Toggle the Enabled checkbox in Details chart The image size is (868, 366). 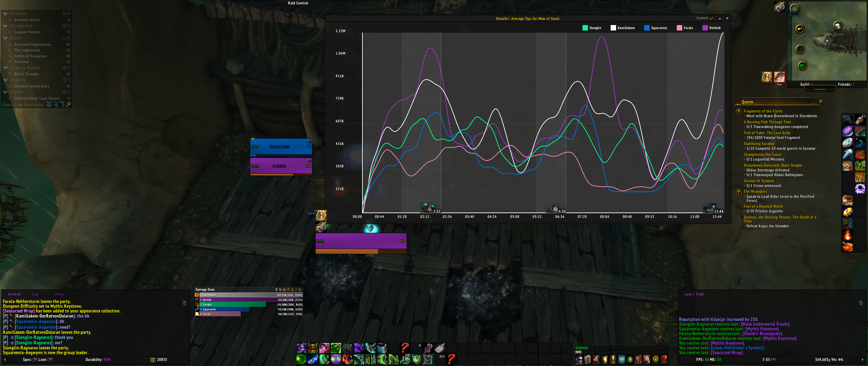(x=712, y=18)
